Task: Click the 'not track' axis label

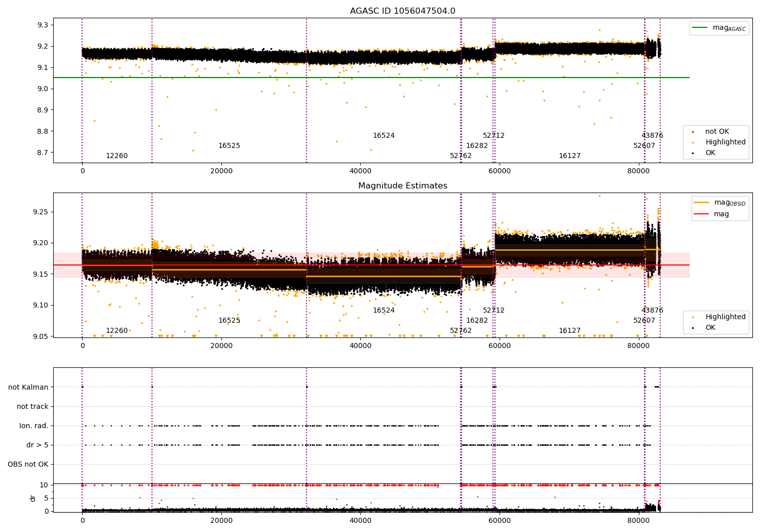Action: (x=32, y=407)
